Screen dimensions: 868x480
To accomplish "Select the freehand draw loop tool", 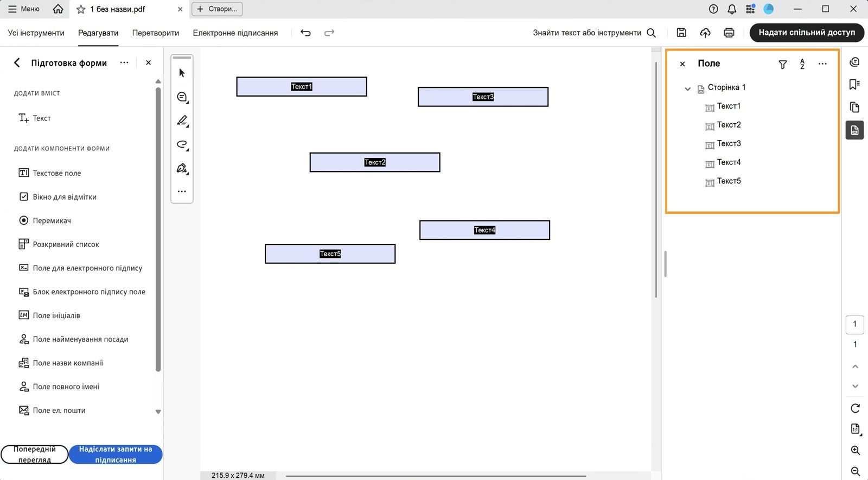I will 182,144.
